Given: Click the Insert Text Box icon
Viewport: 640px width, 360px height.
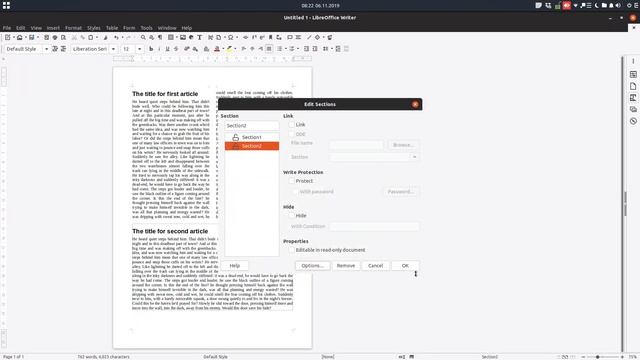Looking at the screenshot, I should [200, 38].
